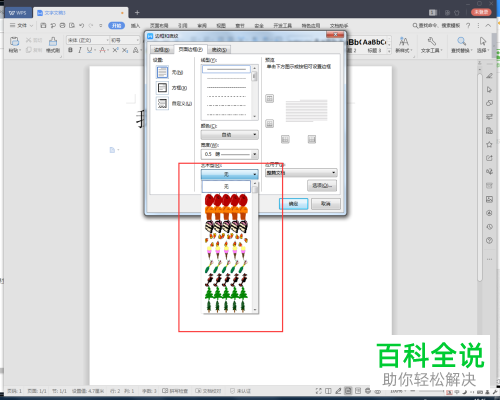500x400 pixels.
Task: Apply Underline formatting
Action: [89, 50]
